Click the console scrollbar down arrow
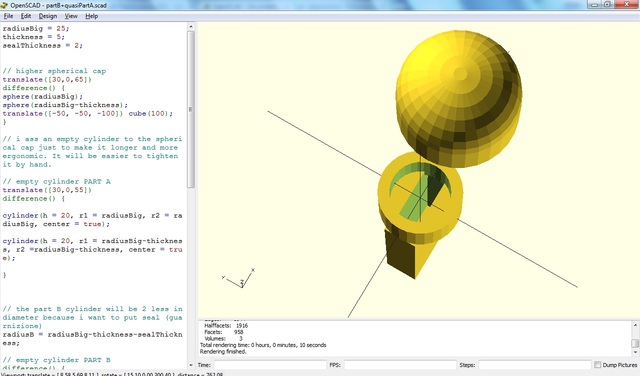Image resolution: width=640 pixels, height=376 pixels. tap(635, 352)
